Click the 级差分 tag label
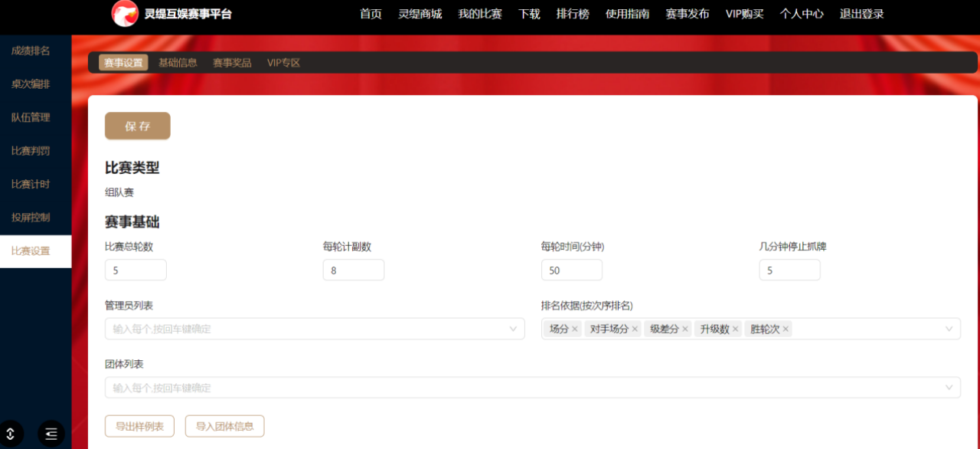Viewport: 980px width, 449px height. [665, 329]
